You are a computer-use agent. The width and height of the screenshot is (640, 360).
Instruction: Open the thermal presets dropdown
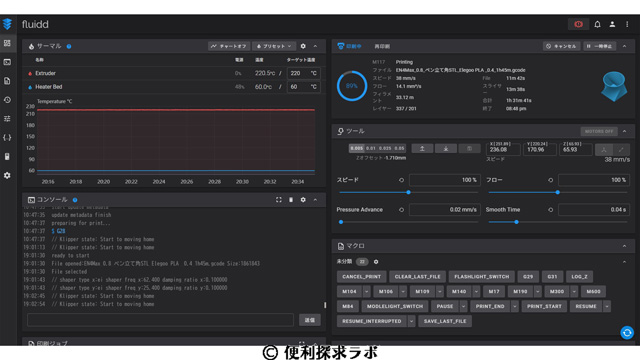274,46
